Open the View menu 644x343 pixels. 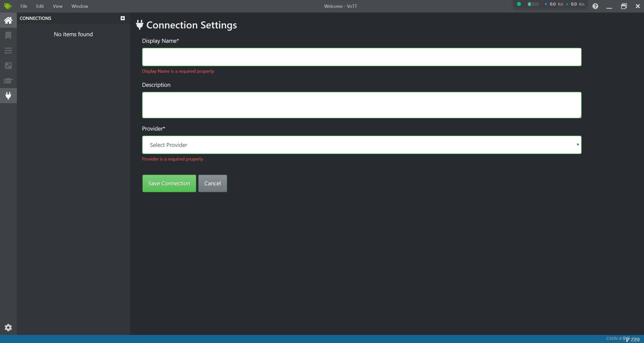coord(58,6)
